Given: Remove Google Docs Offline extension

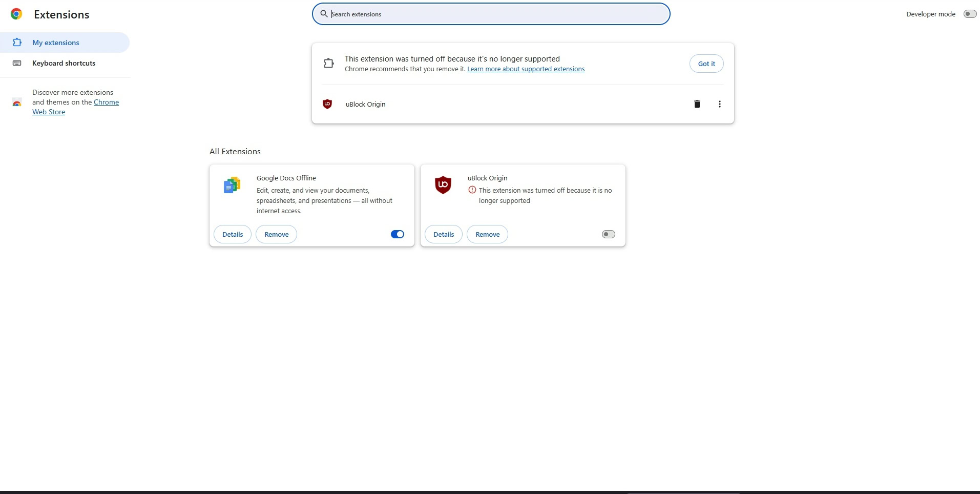Looking at the screenshot, I should 277,234.
